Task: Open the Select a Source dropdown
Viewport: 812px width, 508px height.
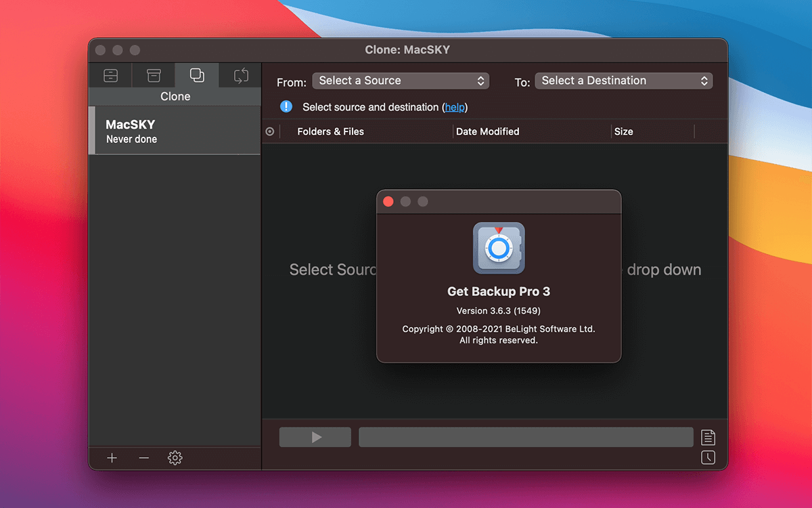Action: 401,81
